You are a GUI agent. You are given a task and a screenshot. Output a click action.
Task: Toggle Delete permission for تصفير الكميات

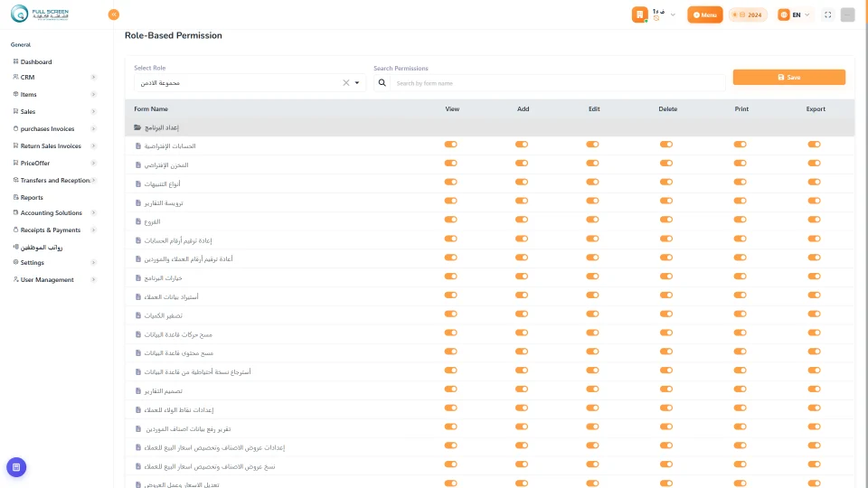click(x=666, y=314)
